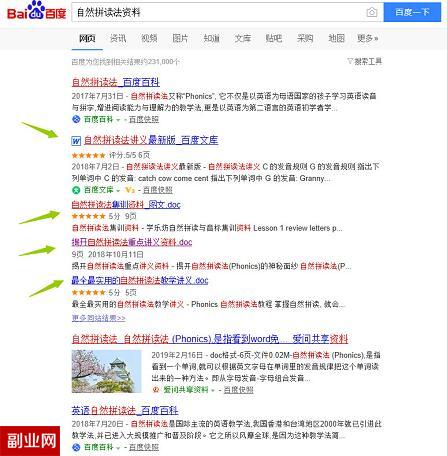Click the star rating under 集训资料 result
This screenshot has width=447, height=456.
point(88,216)
